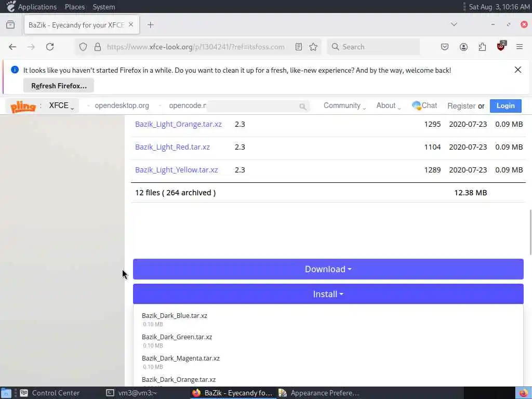Focus the URL address bar
Image resolution: width=532 pixels, height=399 pixels.
[x=195, y=47]
